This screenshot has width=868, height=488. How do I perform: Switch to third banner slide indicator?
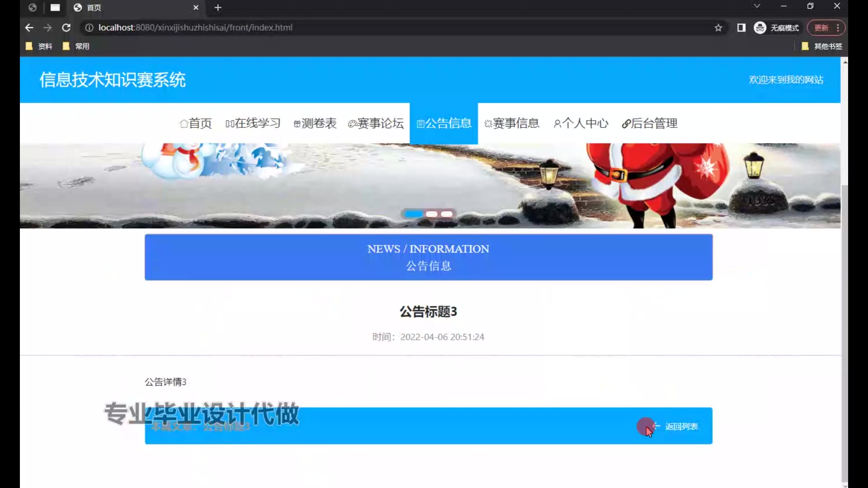pos(447,214)
